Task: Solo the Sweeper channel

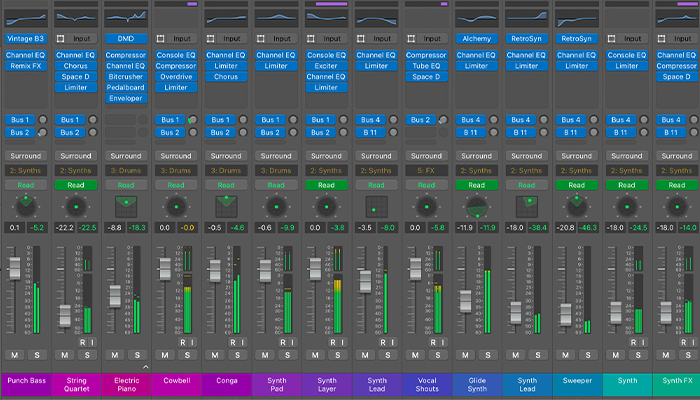Action: click(588, 355)
